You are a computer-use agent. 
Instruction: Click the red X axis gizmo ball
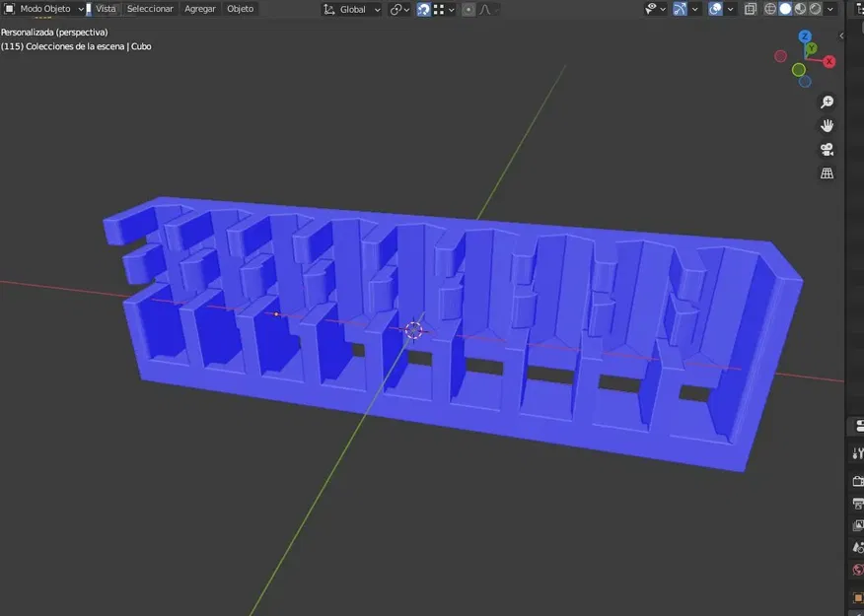tap(828, 62)
